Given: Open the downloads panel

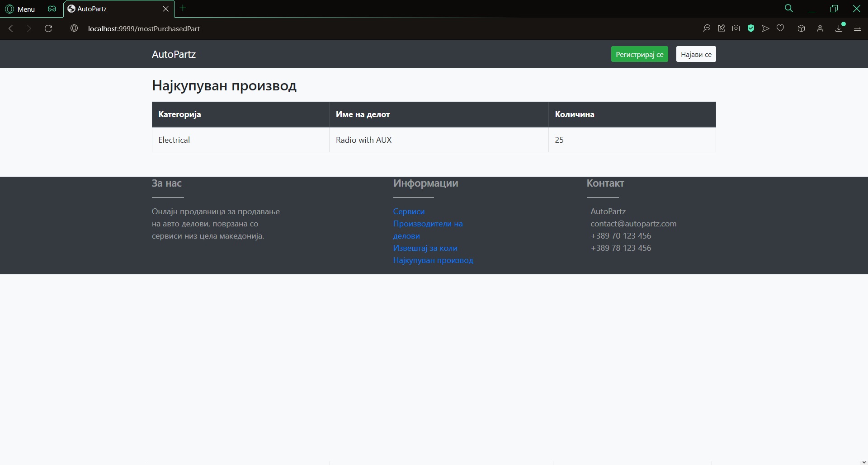Looking at the screenshot, I should pos(839,28).
